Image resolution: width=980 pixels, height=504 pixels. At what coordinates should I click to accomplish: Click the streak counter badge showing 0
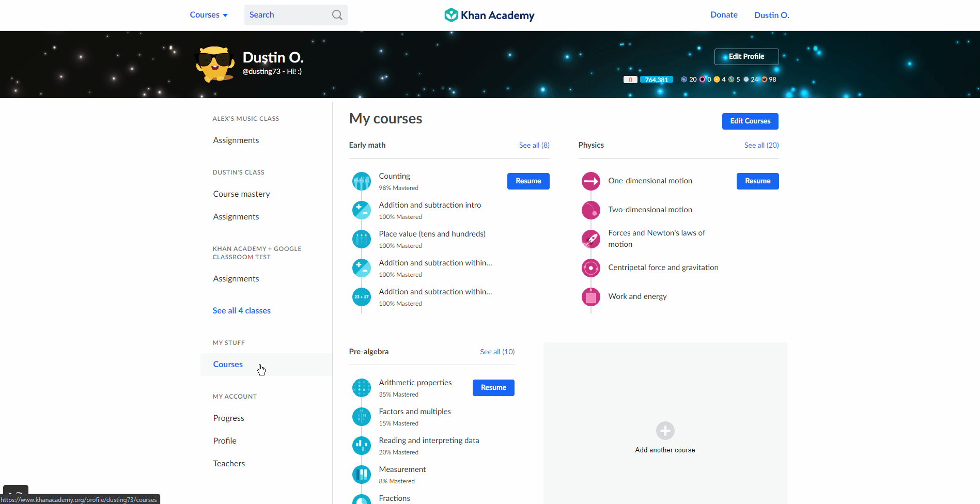click(630, 80)
